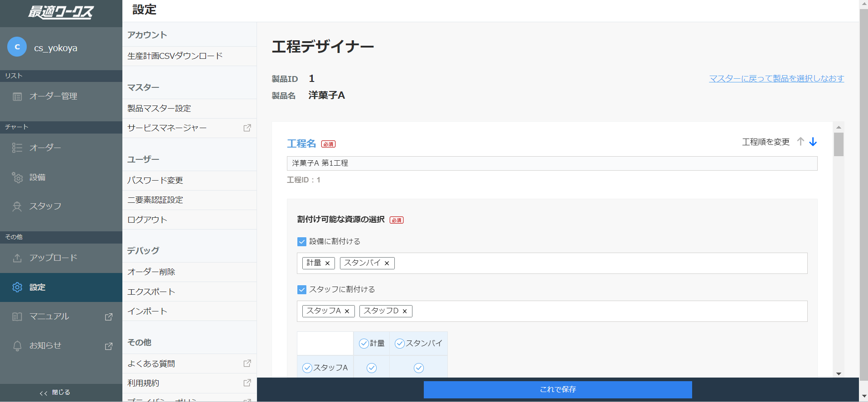Remove the スタンバイ tag
Viewport: 868px width, 402px height.
(387, 263)
